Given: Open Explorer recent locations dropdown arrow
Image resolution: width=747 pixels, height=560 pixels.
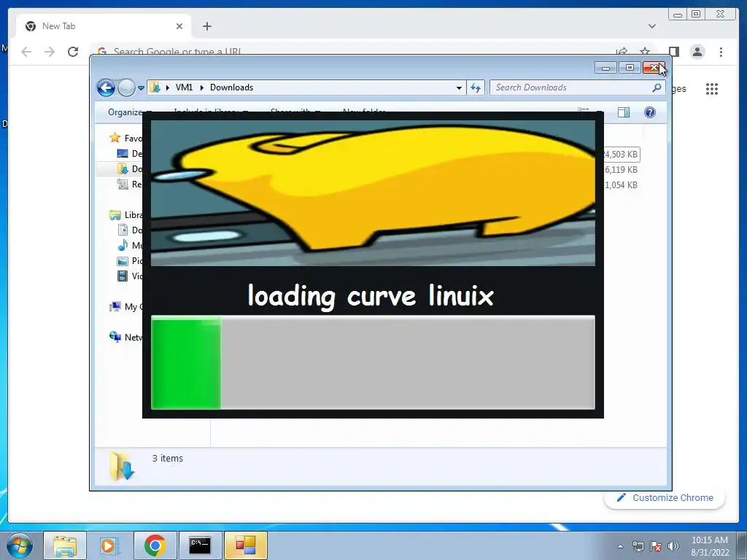Looking at the screenshot, I should click(141, 88).
